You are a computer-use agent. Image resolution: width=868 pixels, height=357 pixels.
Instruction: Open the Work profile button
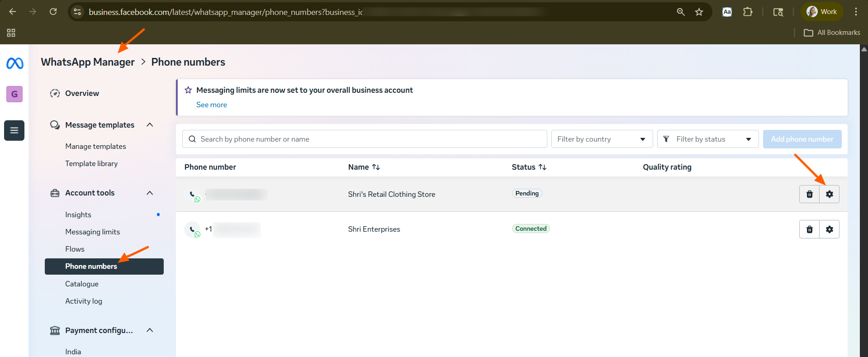click(x=822, y=12)
